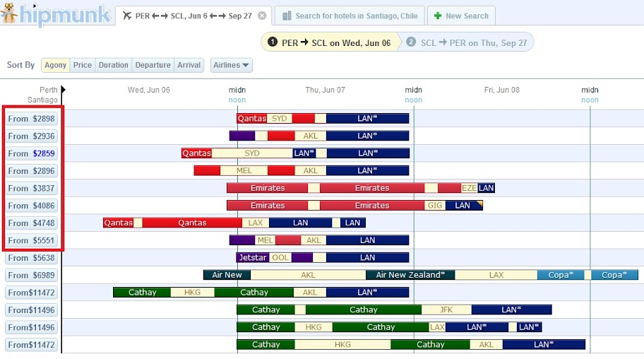The height and width of the screenshot is (359, 644).
Task: Select the From $2896 fare
Action: 32,170
